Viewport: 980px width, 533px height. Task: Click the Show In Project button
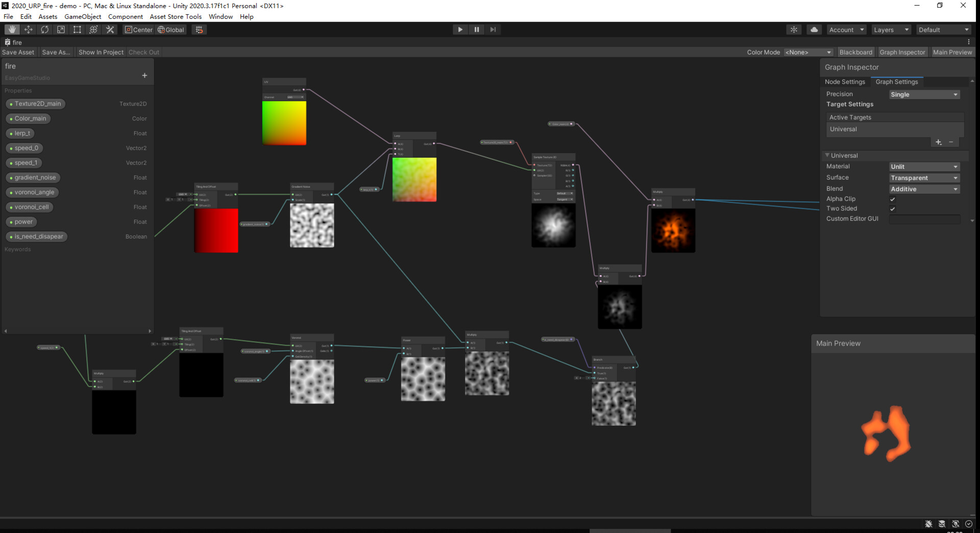[x=101, y=52]
